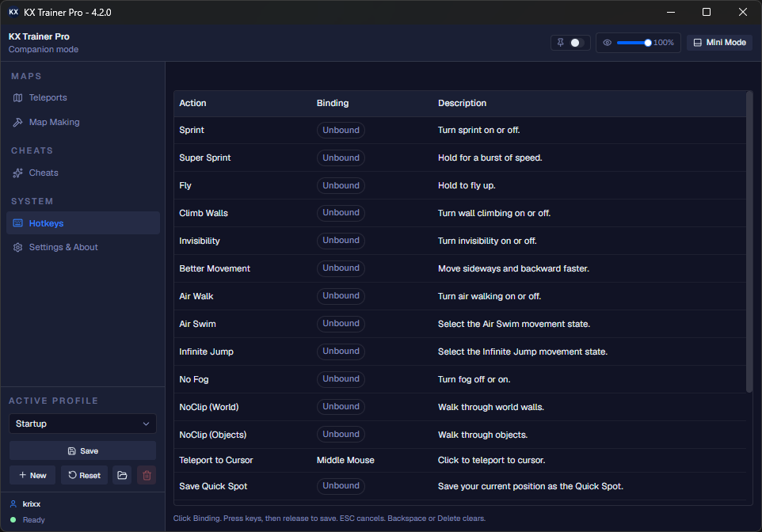
Task: Open Settings & About
Action: pos(82,247)
